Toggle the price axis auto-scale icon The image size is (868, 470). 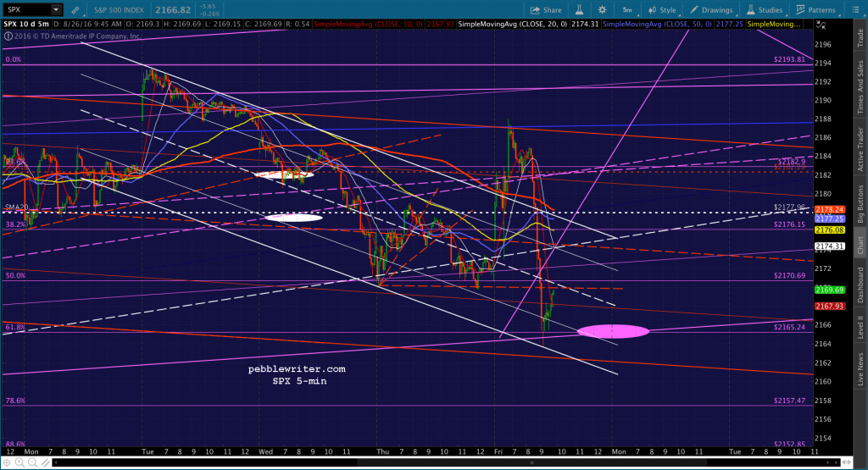(x=821, y=25)
